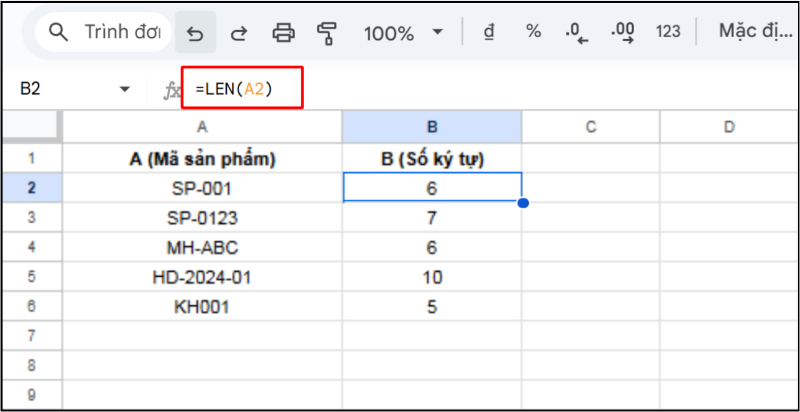Click cell containing KH001

202,306
